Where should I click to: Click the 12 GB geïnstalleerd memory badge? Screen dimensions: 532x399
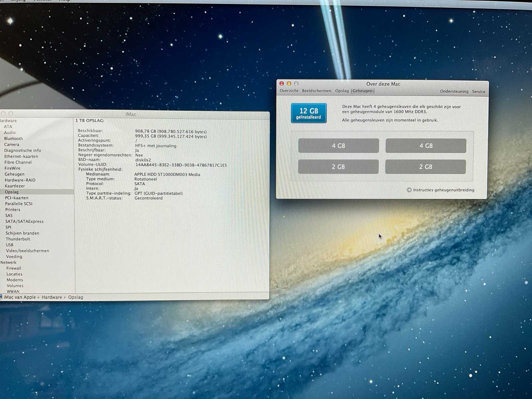coord(309,113)
